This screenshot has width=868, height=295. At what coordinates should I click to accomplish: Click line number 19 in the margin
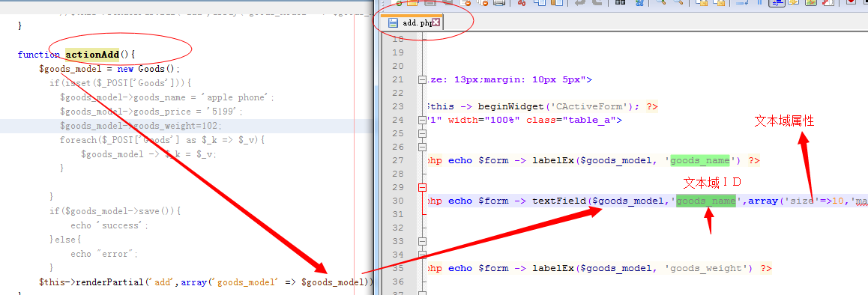(x=398, y=52)
